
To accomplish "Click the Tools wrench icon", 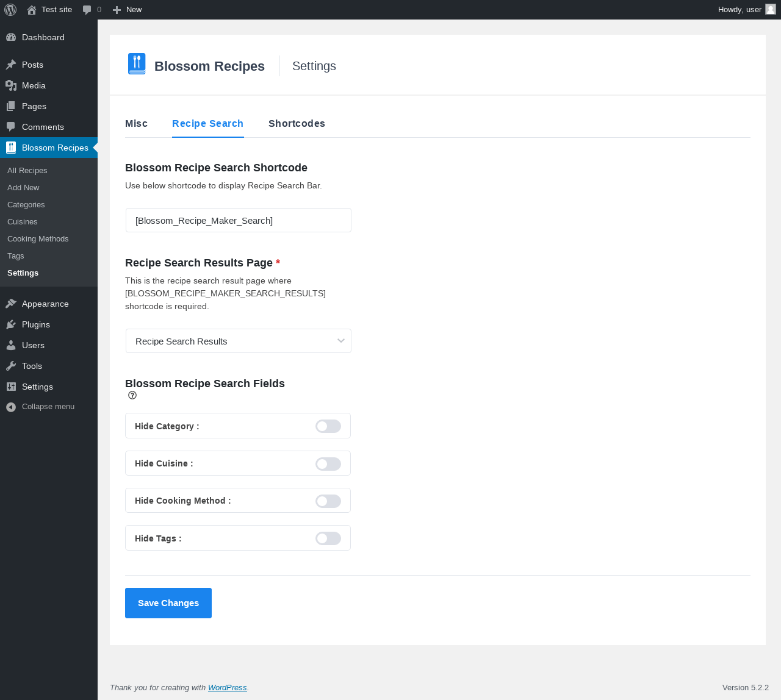I will click(x=11, y=366).
